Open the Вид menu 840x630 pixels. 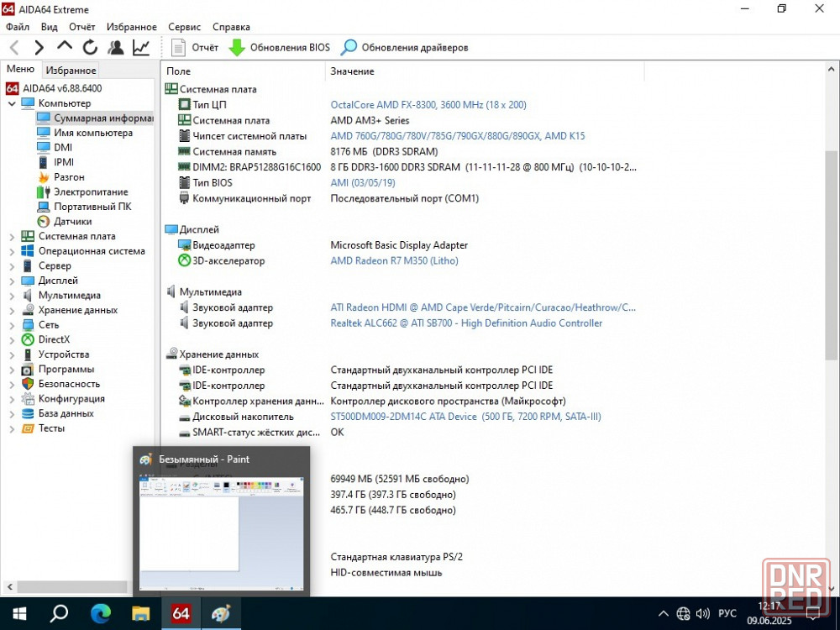(50, 27)
